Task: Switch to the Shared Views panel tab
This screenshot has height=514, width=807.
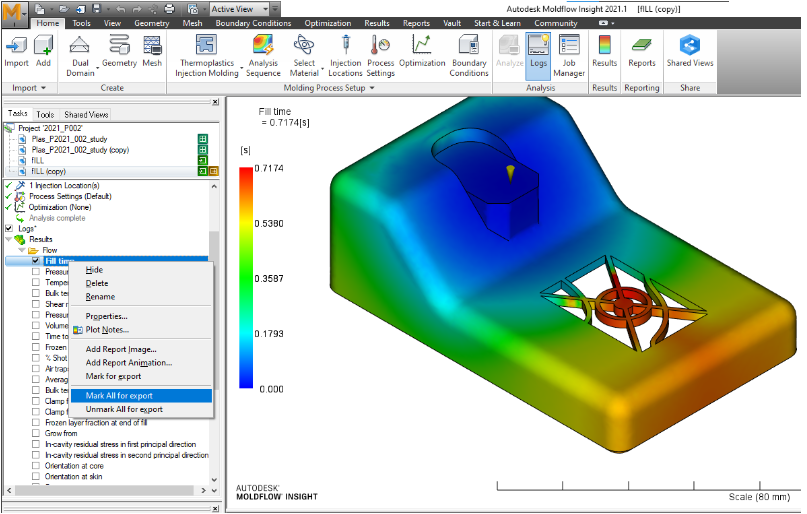Action: pos(86,115)
